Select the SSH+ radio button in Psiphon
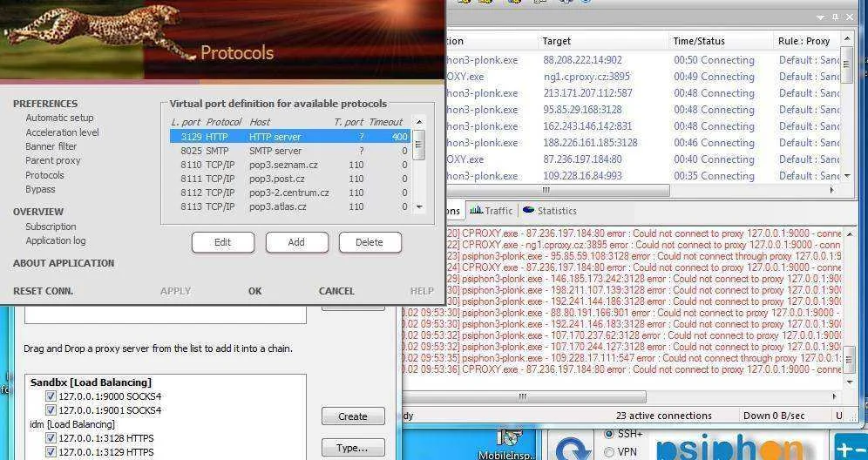The width and height of the screenshot is (868, 460). tap(609, 434)
